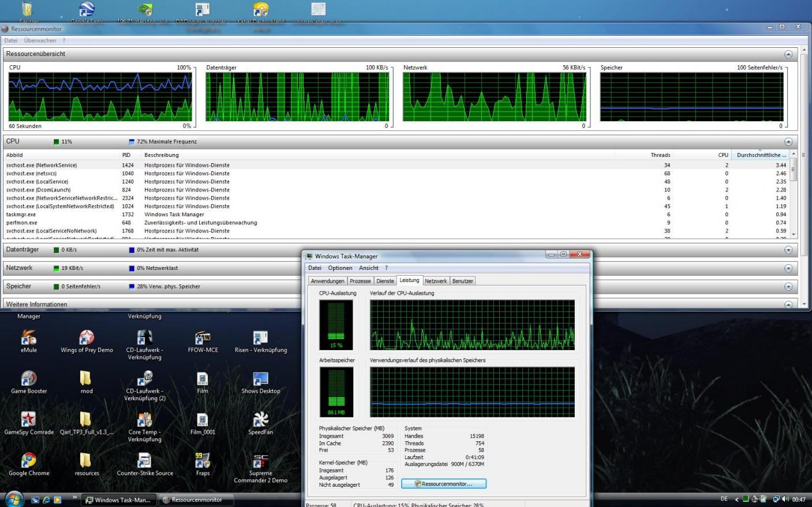This screenshot has height=507, width=812.
Task: Click the Ressourcenmonitor... button
Action: [x=444, y=484]
